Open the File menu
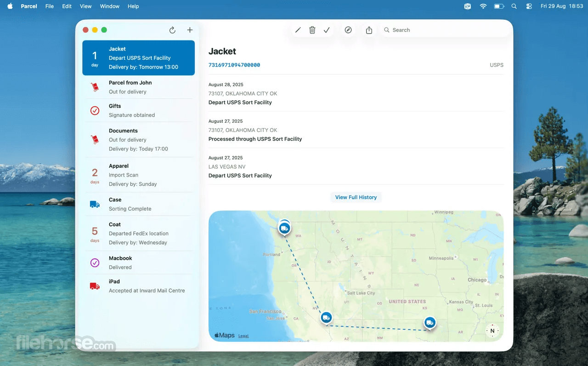 click(x=50, y=6)
